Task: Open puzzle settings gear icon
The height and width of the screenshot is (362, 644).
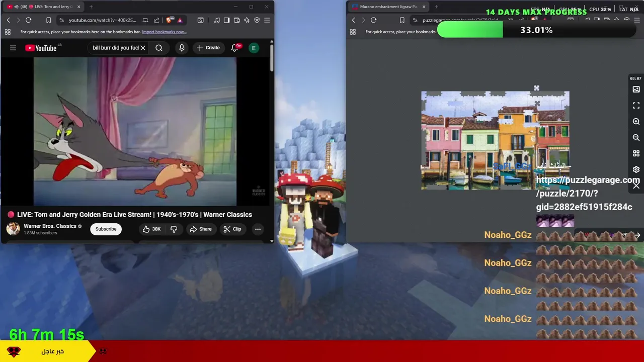Action: click(x=636, y=169)
